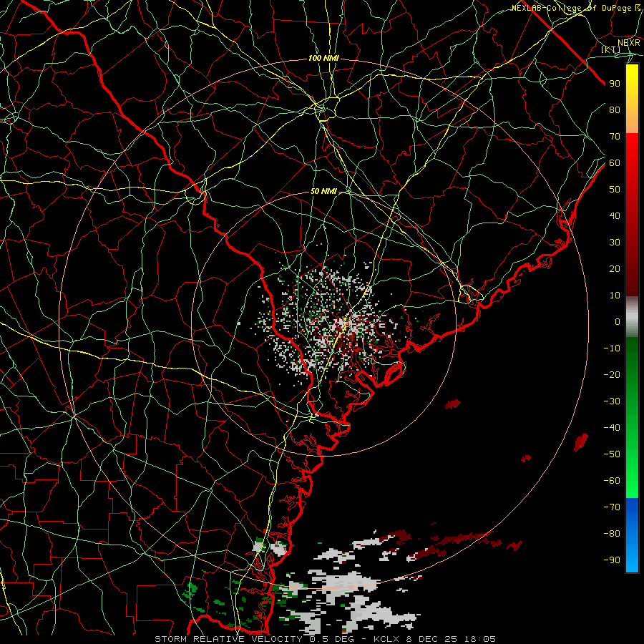Click the -50 scale value
Image resolution: width=644 pixels, height=644 pixels.
click(x=612, y=454)
